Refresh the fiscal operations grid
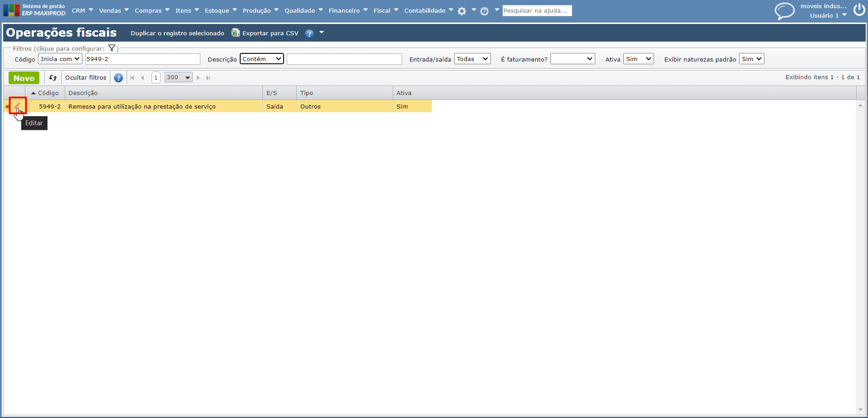This screenshot has height=418, width=868. tap(53, 78)
